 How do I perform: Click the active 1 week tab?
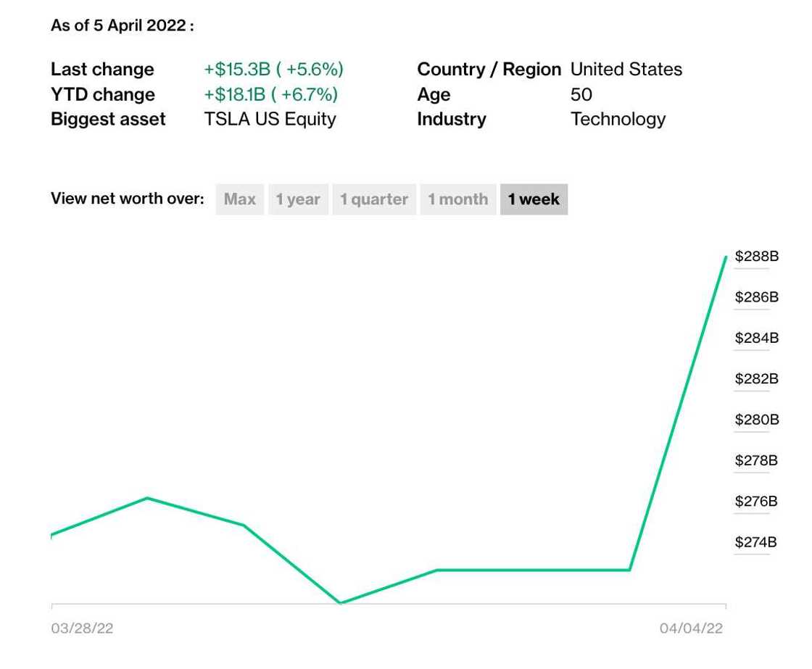tap(534, 199)
